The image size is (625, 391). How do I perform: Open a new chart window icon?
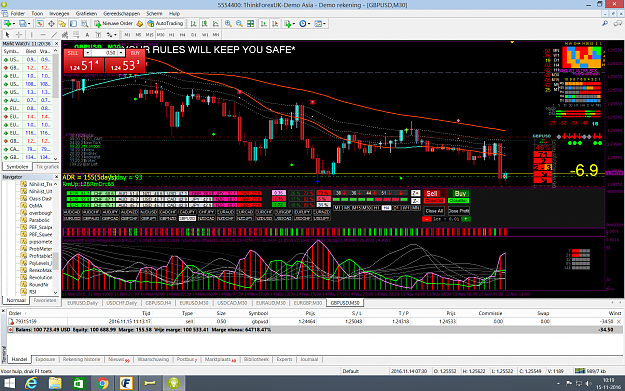tap(7, 24)
